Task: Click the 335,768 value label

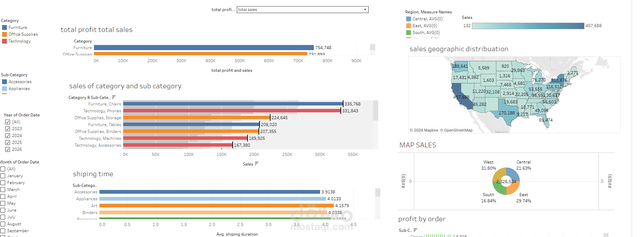Action: [x=352, y=104]
